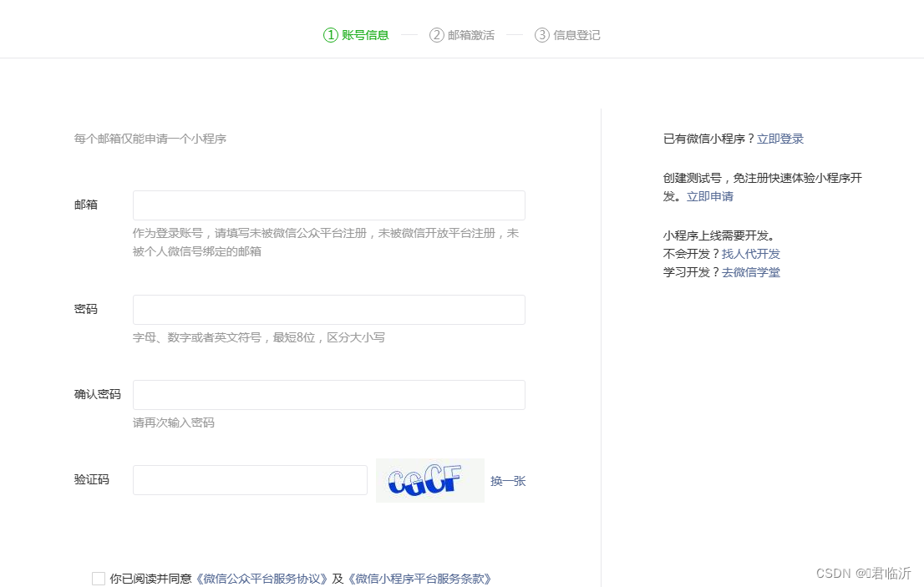Click the 已有微信小程序？ text
Screen dimensions: 924x587
click(x=709, y=139)
